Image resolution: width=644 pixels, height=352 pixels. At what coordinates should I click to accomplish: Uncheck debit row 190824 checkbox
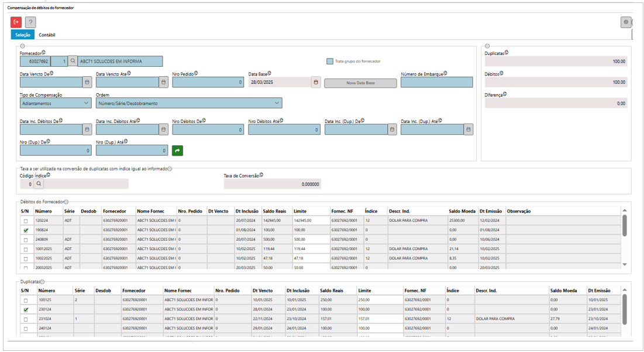click(25, 230)
